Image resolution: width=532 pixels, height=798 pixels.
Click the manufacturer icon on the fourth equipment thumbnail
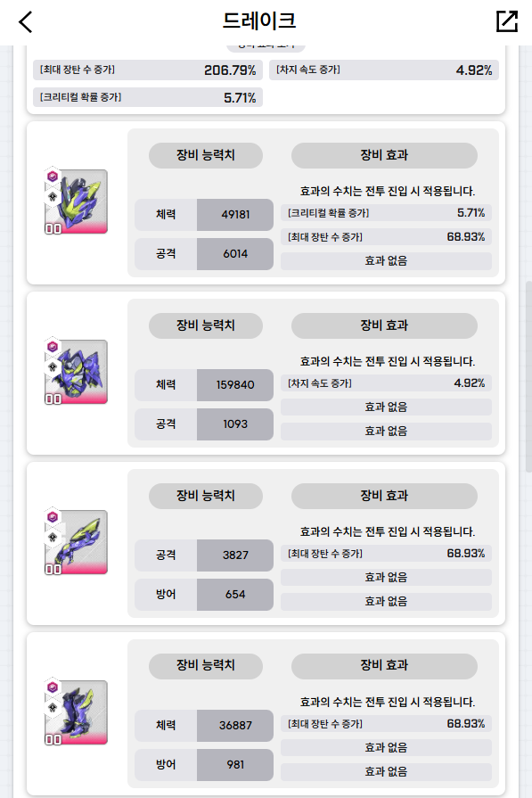[x=52, y=708]
